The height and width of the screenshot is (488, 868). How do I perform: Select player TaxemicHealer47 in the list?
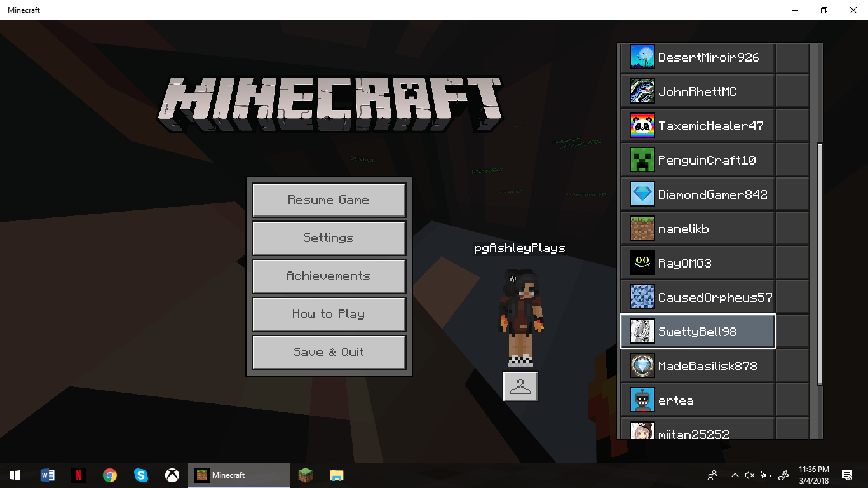point(698,126)
